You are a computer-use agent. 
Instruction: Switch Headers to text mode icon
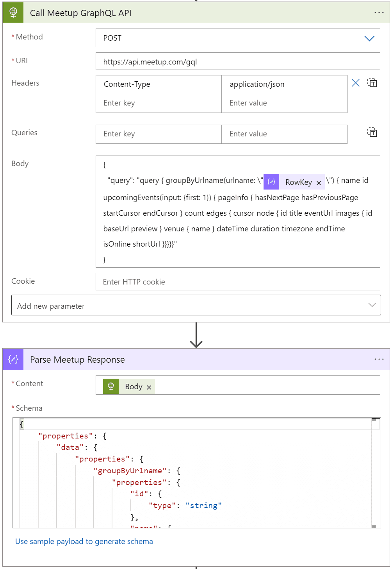[372, 83]
